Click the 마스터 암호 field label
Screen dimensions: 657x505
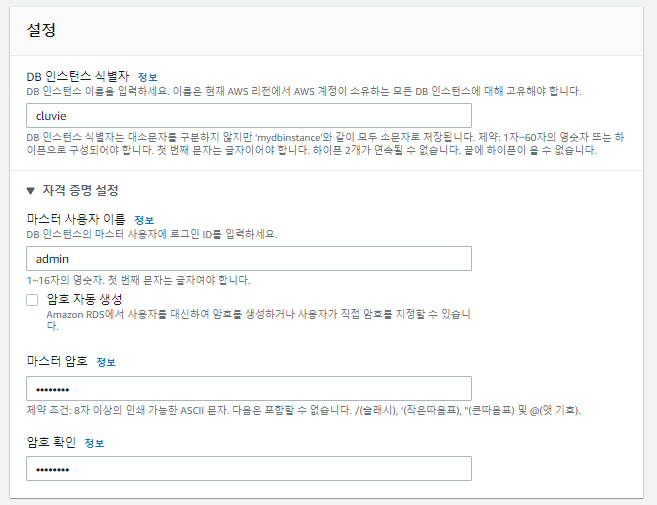pos(57,361)
